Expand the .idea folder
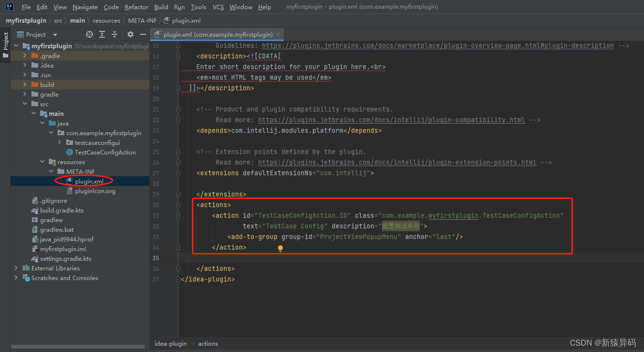644x352 pixels. point(25,65)
